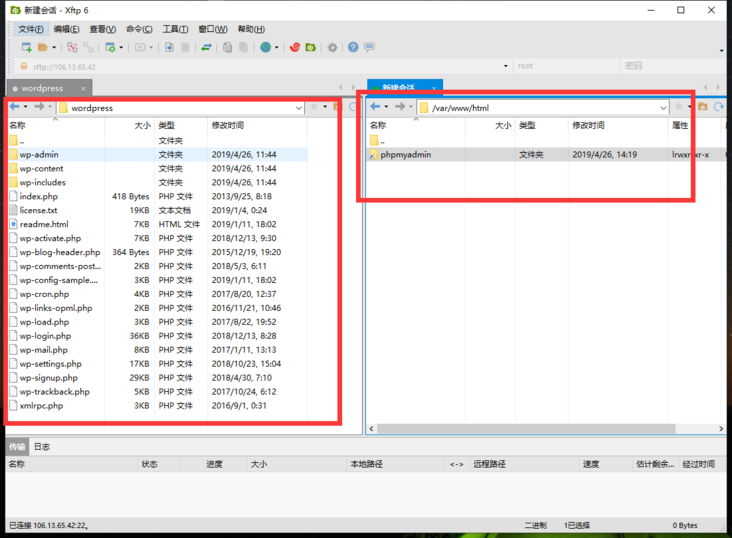Close the wordpress tab
This screenshot has height=538, width=732.
[83, 88]
